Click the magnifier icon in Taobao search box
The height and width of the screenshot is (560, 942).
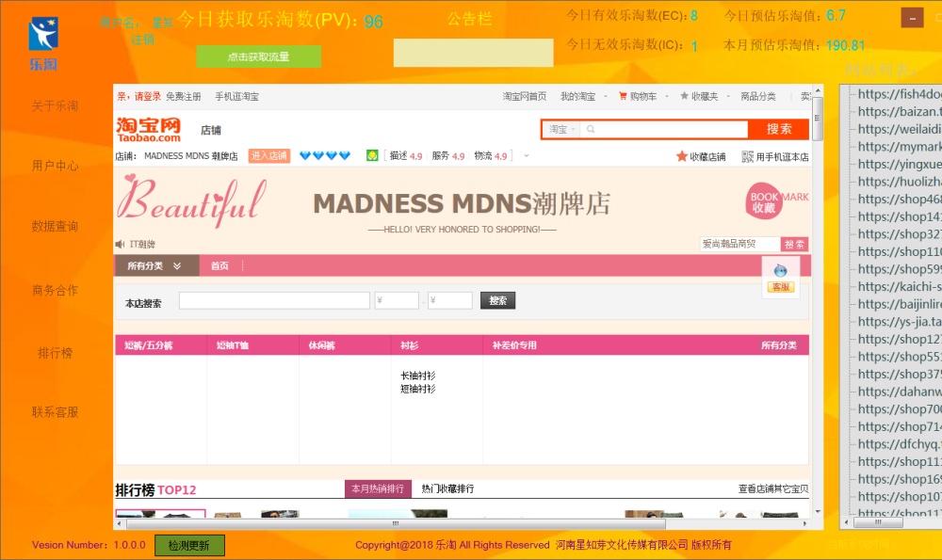[591, 129]
